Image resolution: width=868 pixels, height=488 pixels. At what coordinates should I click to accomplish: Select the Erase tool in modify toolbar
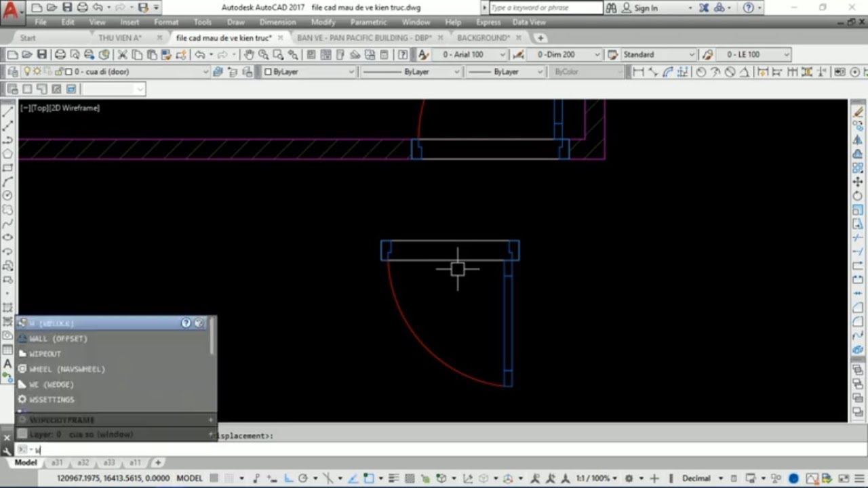click(858, 112)
